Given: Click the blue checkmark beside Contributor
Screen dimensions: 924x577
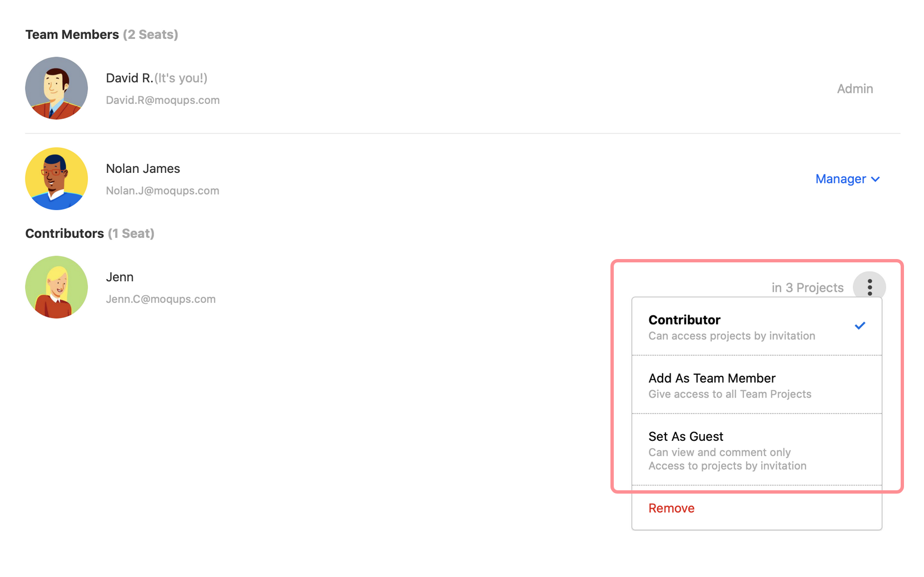Looking at the screenshot, I should tap(860, 326).
